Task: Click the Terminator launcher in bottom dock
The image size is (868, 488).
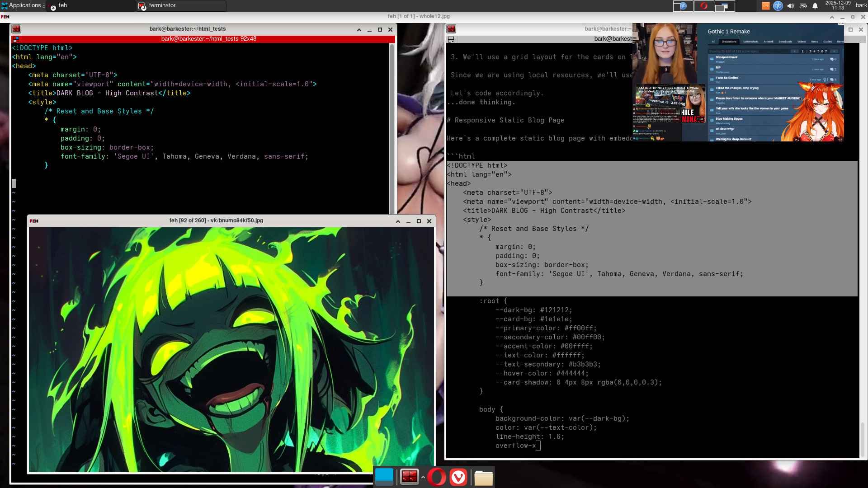Action: 410,477
